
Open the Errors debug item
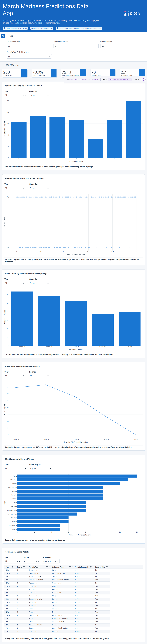83,80
